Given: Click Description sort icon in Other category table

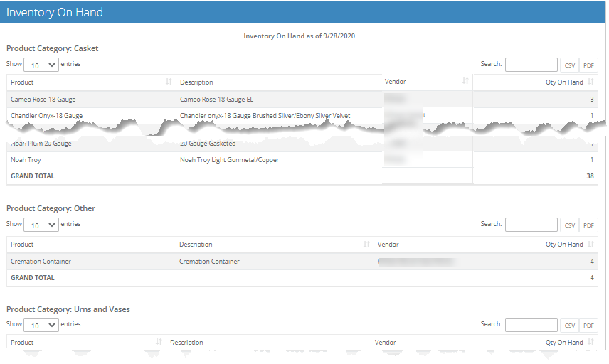Looking at the screenshot, I should pos(366,245).
